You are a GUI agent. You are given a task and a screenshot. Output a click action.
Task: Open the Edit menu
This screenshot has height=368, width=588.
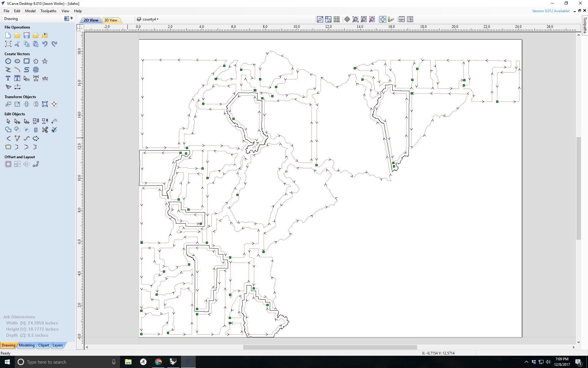tap(17, 11)
